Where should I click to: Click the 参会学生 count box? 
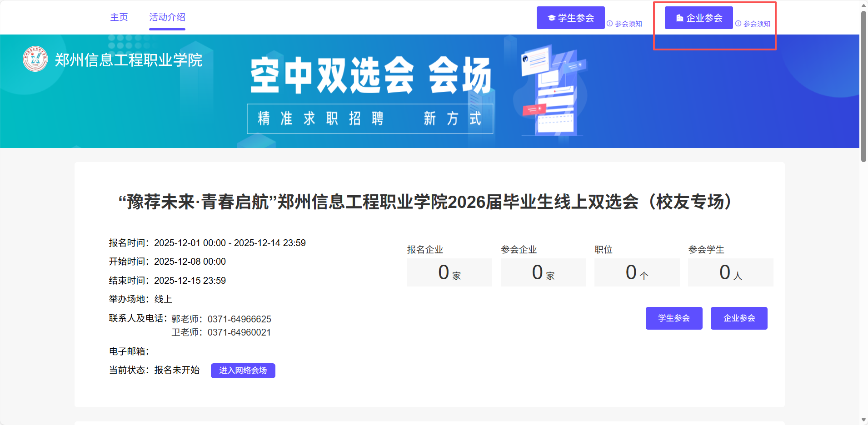coord(730,272)
